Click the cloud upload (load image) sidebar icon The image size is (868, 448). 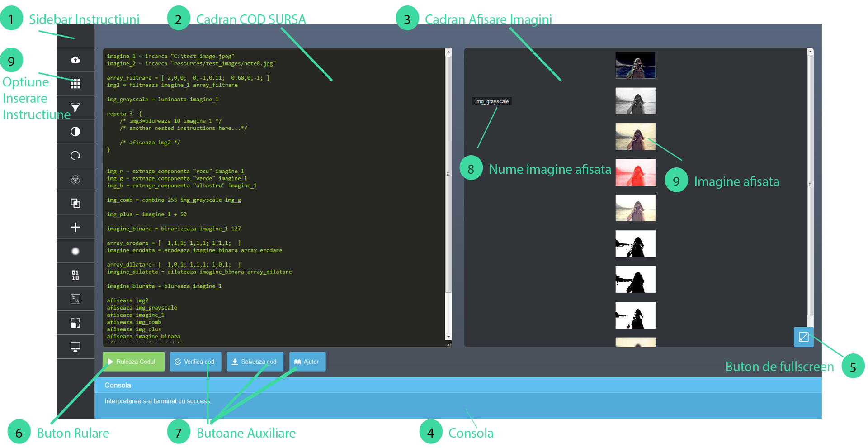point(75,60)
